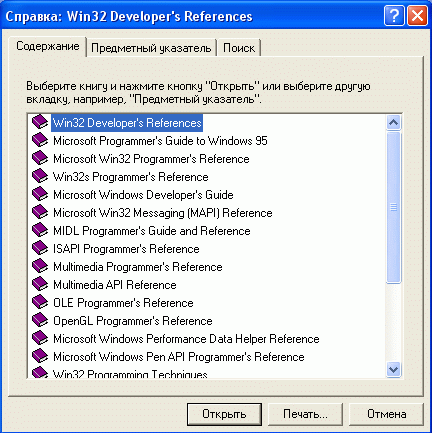Click book icon next to Win32s Programmer's Reference

click(40, 176)
